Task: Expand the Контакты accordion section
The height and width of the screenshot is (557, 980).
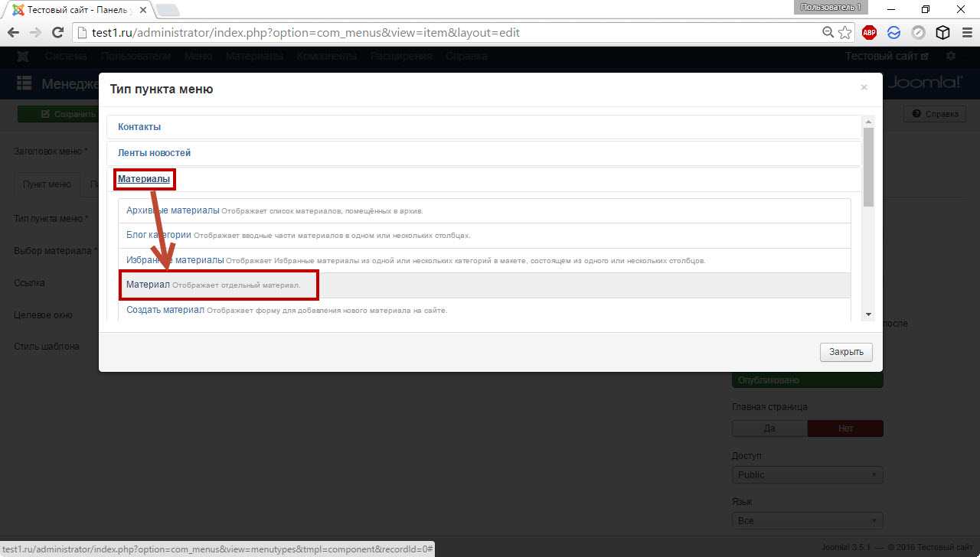Action: (139, 127)
